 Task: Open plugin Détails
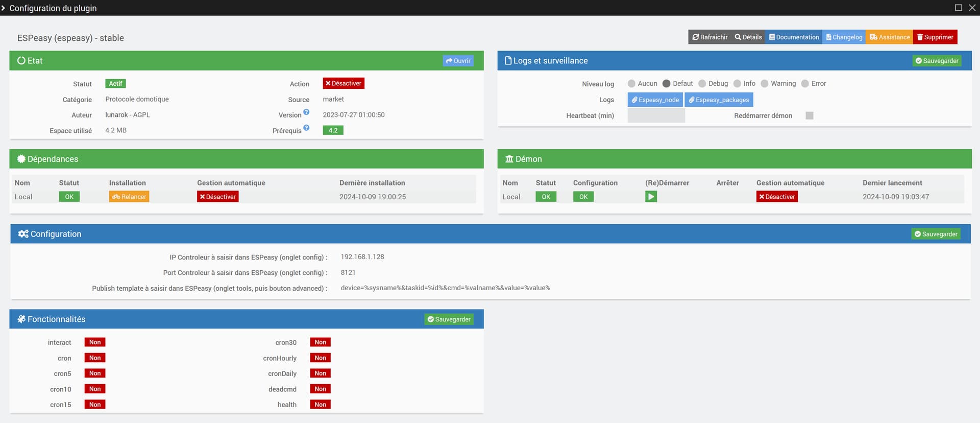(748, 37)
